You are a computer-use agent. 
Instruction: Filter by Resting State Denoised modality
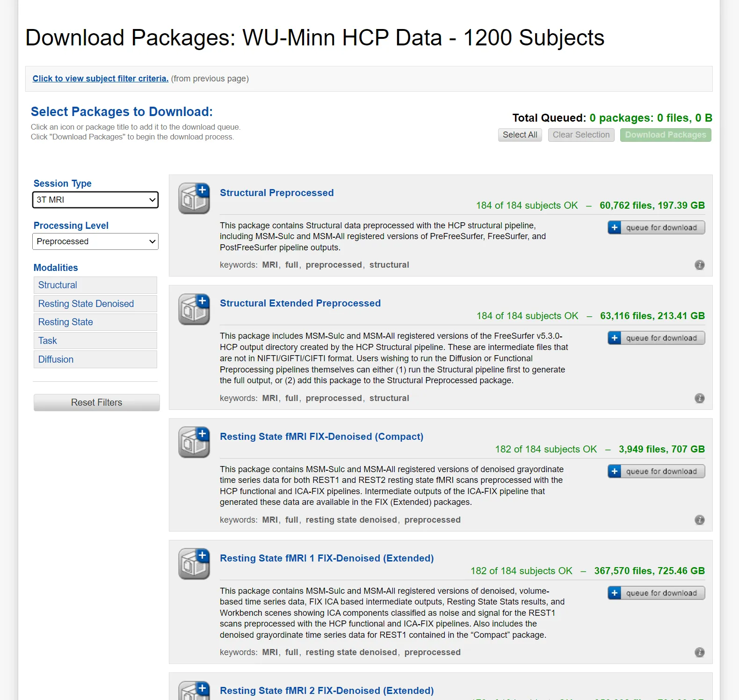95,304
